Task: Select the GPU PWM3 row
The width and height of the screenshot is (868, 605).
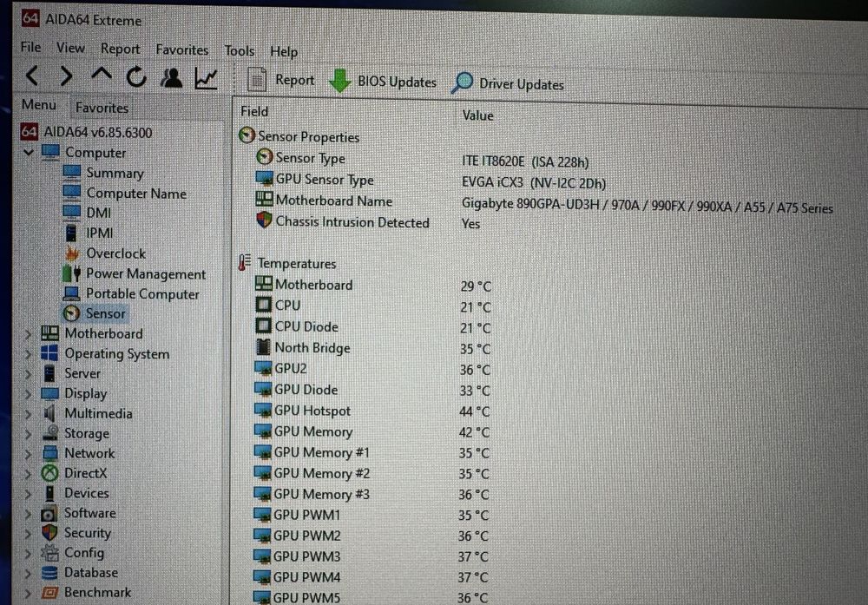Action: point(371,556)
